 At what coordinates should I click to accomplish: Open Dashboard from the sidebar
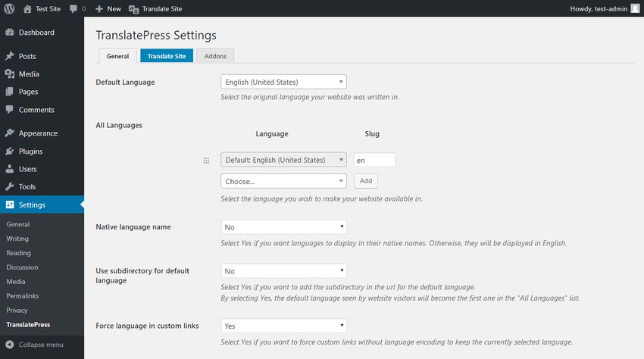(36, 33)
